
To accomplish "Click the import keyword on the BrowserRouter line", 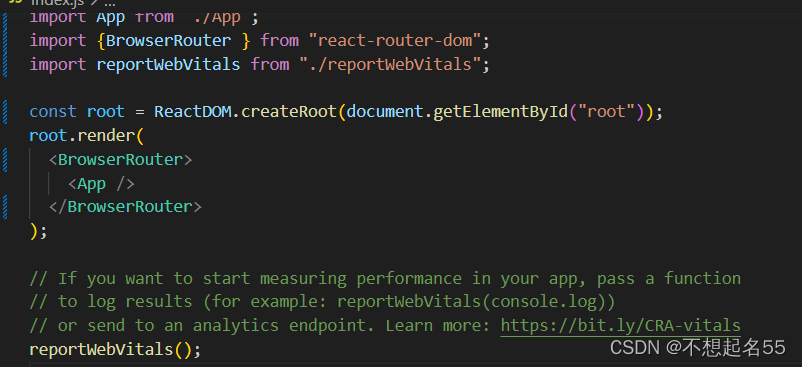I will point(58,40).
